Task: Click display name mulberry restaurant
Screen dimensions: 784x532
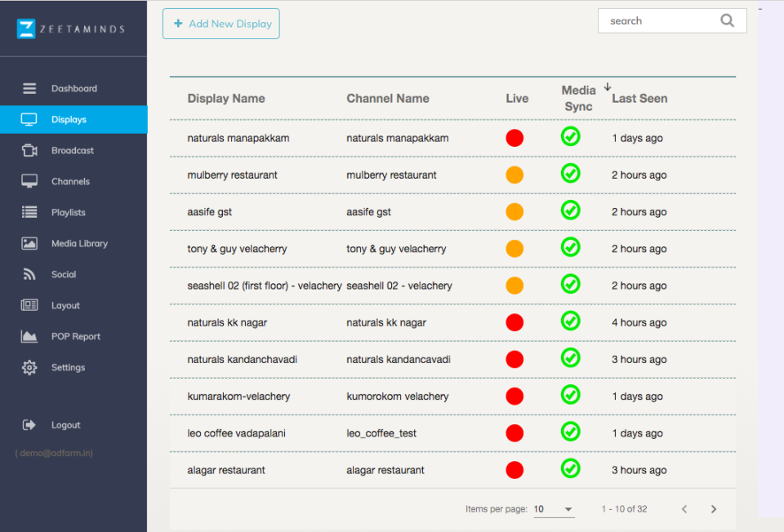Action: coord(232,175)
